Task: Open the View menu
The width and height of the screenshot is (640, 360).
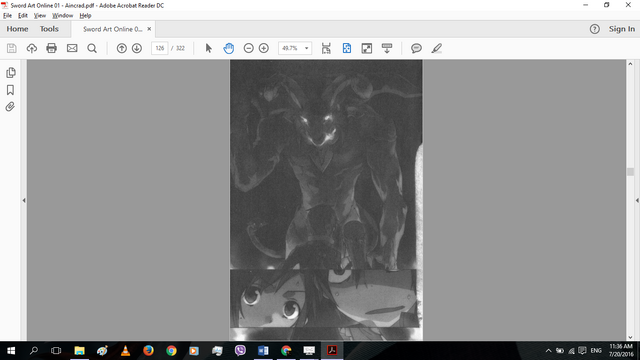Action: click(40, 16)
